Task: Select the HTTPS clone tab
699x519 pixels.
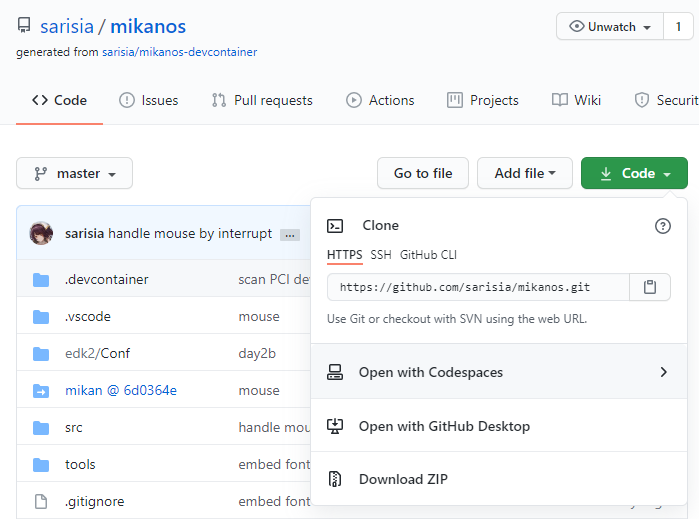Action: tap(345, 255)
